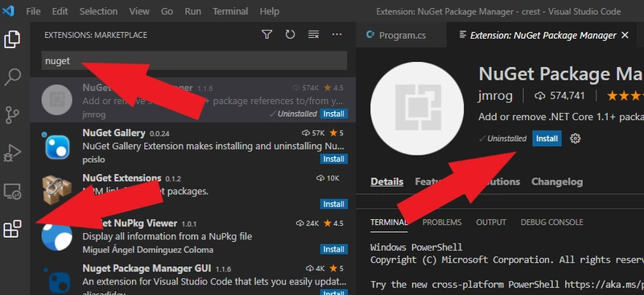The width and height of the screenshot is (644, 295).
Task: Open the Selection menu
Action: (98, 11)
